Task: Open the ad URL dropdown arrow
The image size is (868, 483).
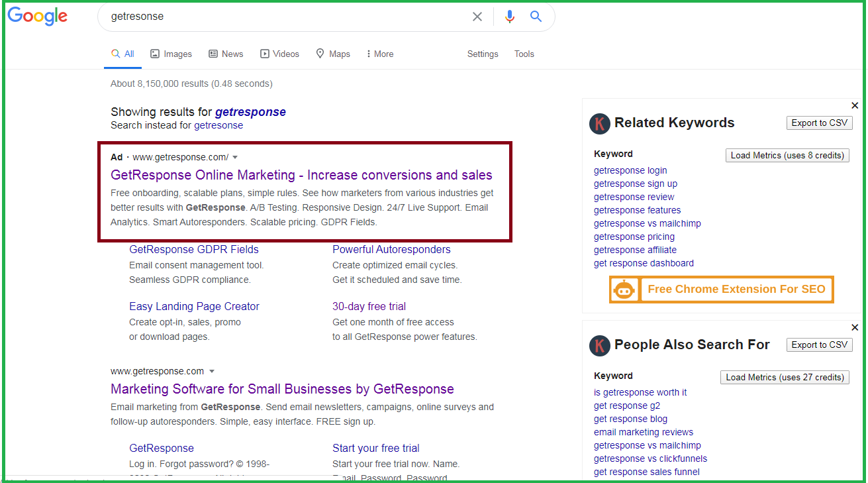Action: [235, 158]
